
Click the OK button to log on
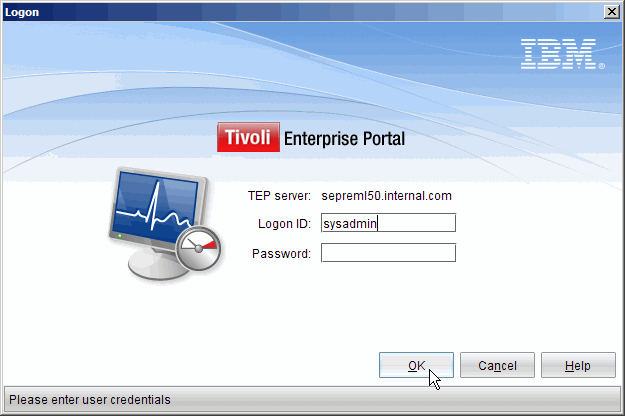pos(416,365)
